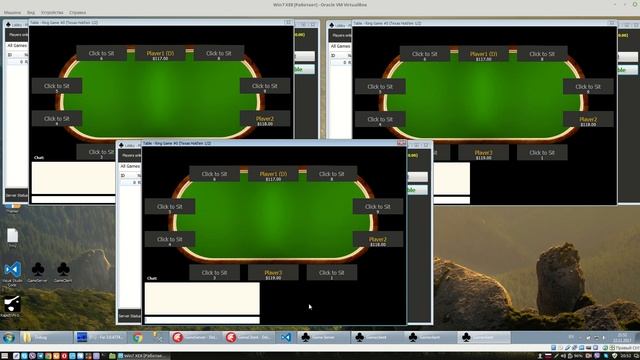The width and height of the screenshot is (640, 360).
Task: Sit at seat 1 in the front table
Action: tap(331, 273)
